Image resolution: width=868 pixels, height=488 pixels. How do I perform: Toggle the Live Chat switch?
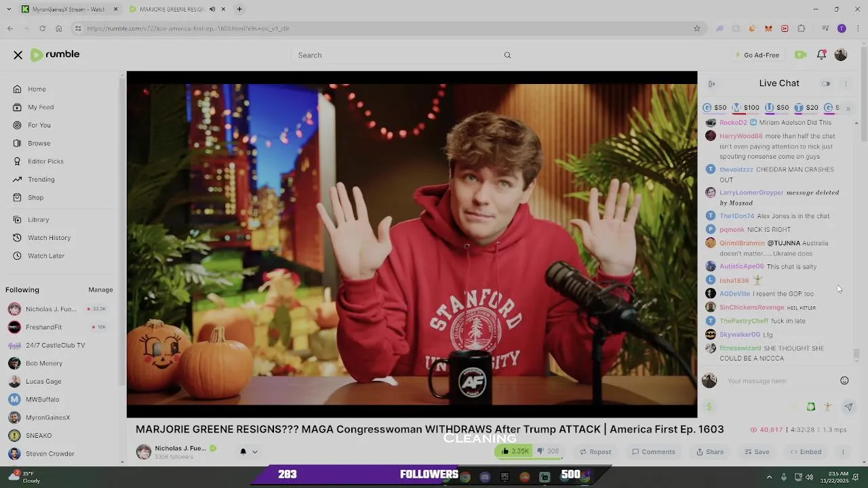[x=826, y=84]
